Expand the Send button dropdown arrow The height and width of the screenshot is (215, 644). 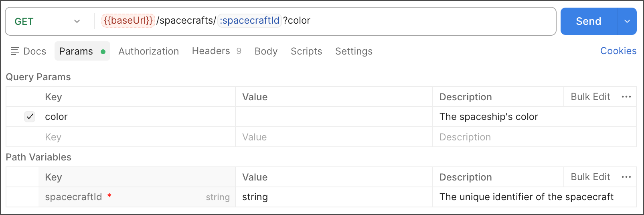(x=627, y=21)
